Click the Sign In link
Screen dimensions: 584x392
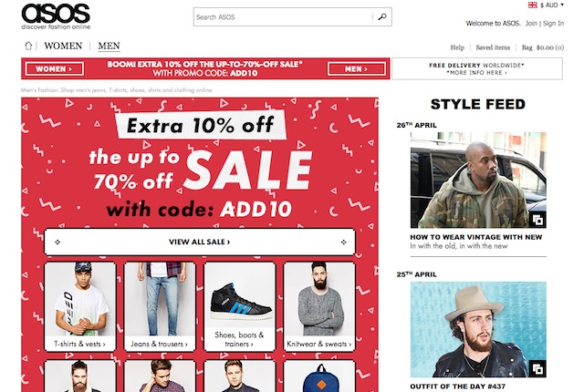coord(553,23)
